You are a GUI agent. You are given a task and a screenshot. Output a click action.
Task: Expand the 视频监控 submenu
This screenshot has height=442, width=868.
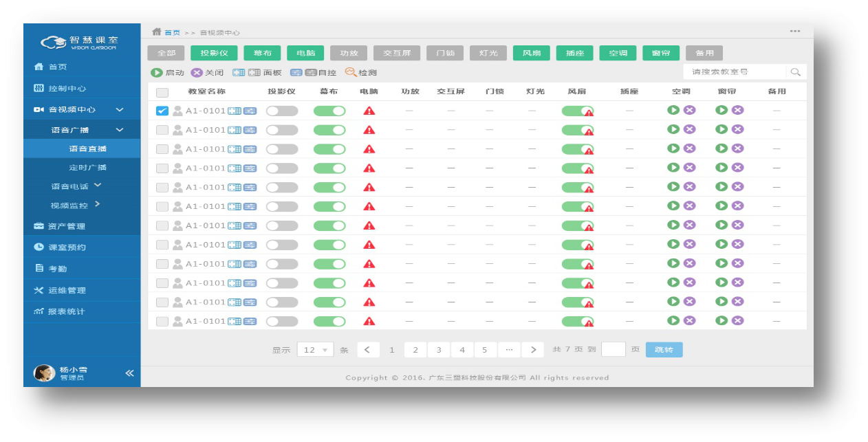pos(97,204)
